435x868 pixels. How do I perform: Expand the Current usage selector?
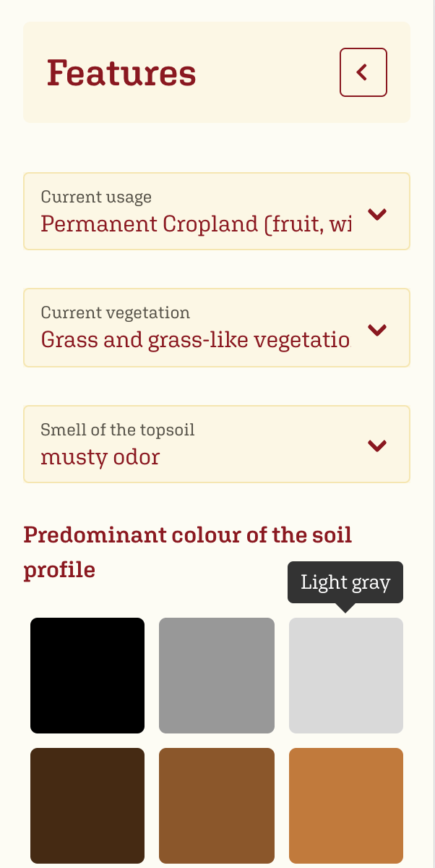217,210
